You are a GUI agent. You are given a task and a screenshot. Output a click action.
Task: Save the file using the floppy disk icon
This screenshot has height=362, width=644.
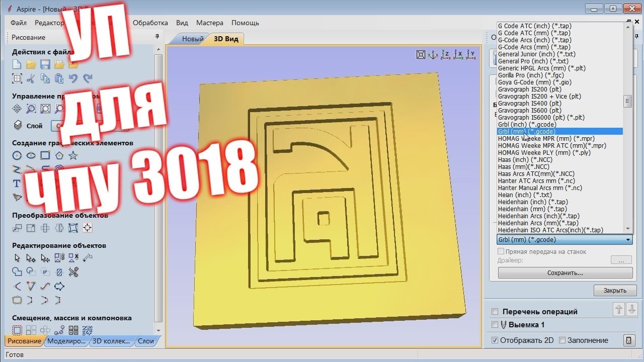[x=45, y=64]
